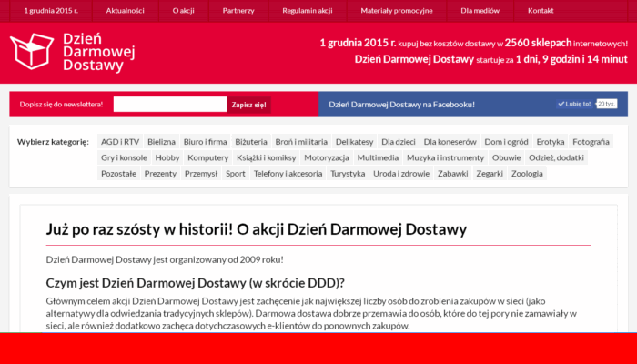Select the Prezenty category
637x364 pixels.
(160, 174)
